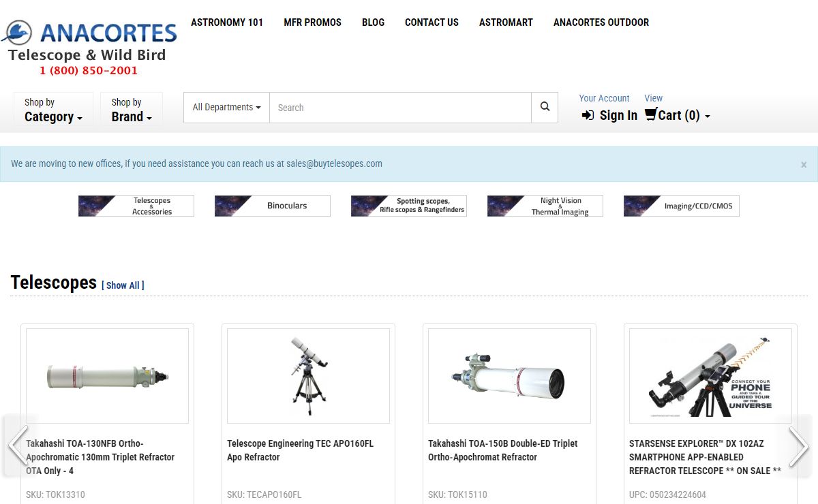Open Takahashi TOA-130NFB Ortho-Apochromatic product title
Viewport: 818px width, 504px height.
100,457
